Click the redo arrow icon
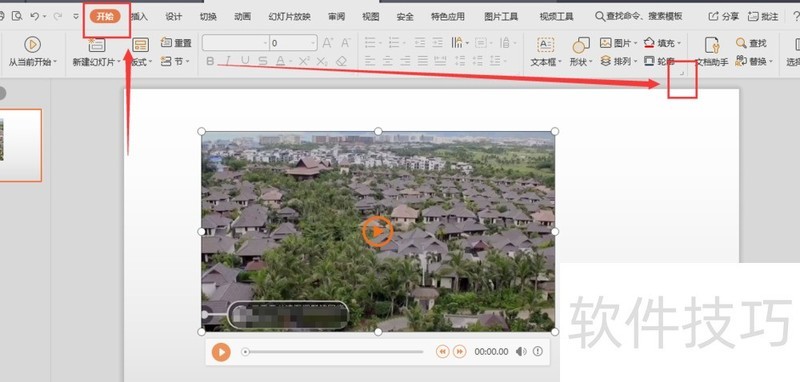Viewport: 800px width, 382px height. (57, 16)
